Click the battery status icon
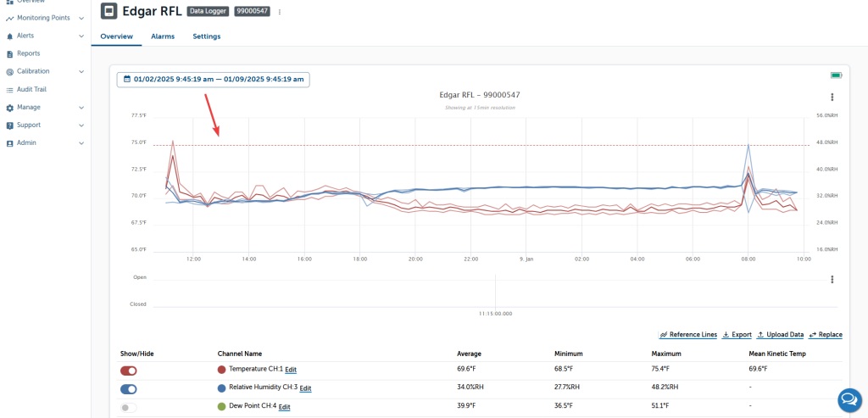This screenshot has height=418, width=868. 836,75
